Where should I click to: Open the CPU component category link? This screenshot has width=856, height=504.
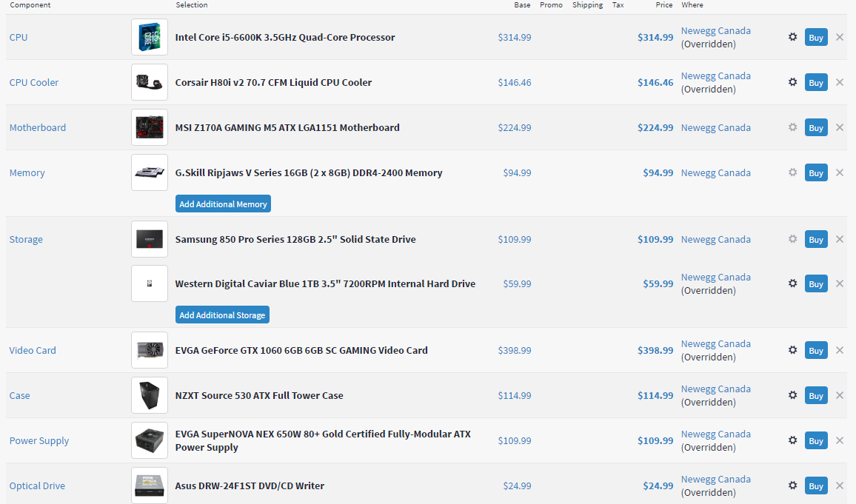coord(19,37)
